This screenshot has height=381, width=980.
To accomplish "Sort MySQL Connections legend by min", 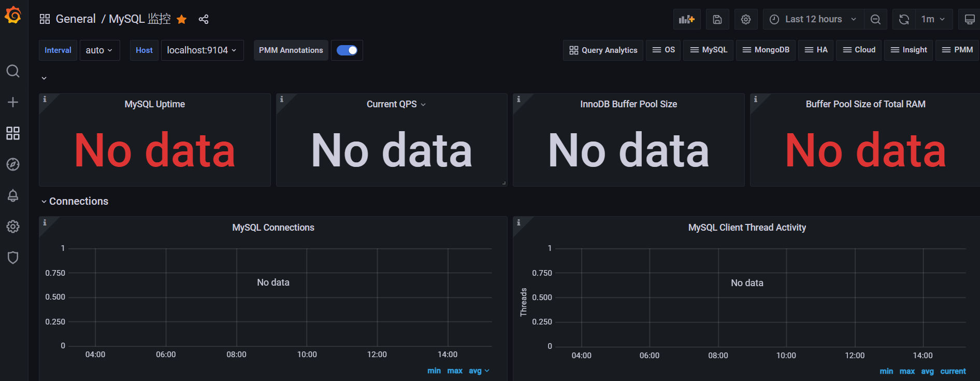I will coord(434,371).
